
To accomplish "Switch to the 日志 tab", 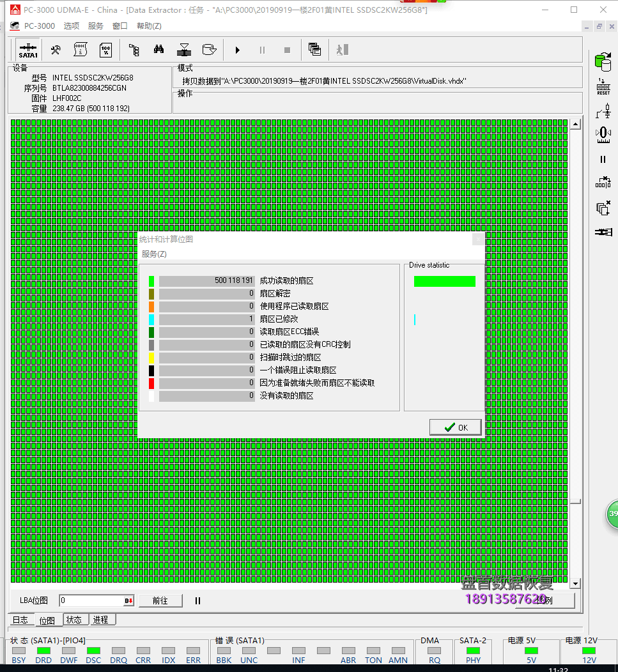I will click(20, 620).
